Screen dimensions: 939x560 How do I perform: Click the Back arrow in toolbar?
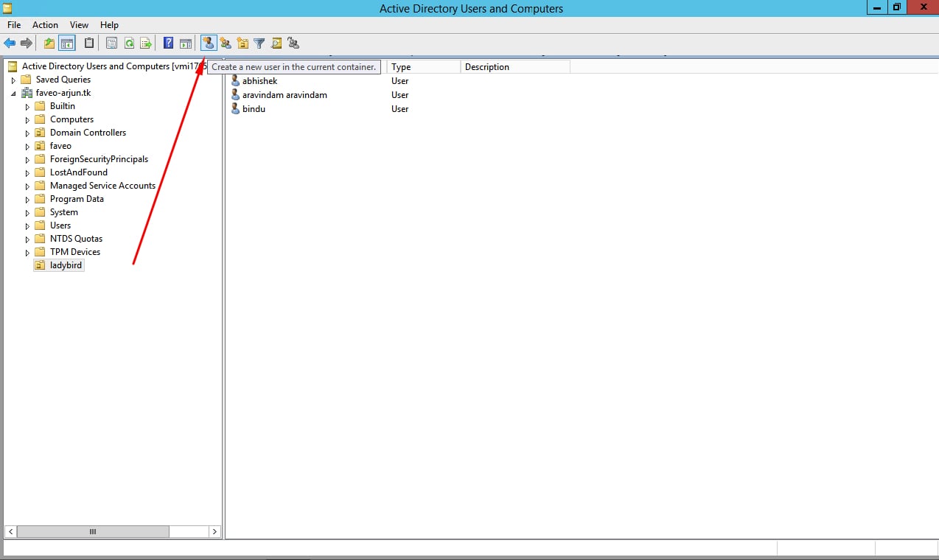(10, 43)
